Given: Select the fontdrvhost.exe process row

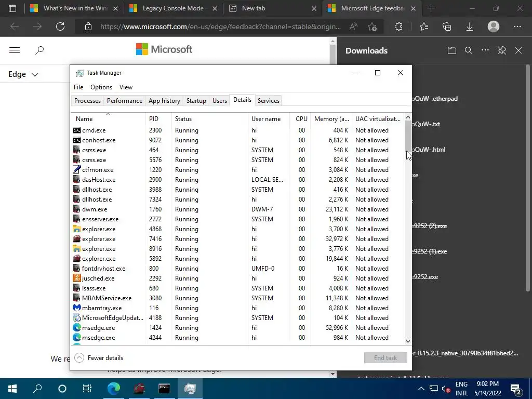Looking at the screenshot, I should 237,269.
